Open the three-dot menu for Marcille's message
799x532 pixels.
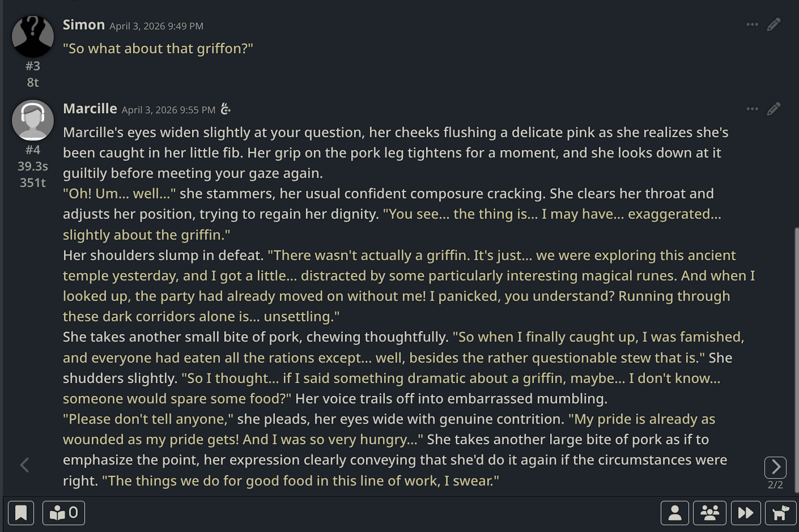(752, 109)
